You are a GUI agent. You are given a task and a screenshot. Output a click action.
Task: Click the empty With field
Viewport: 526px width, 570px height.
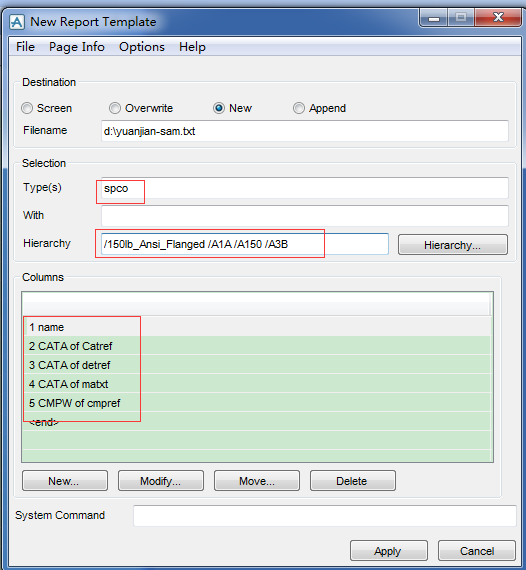click(305, 216)
